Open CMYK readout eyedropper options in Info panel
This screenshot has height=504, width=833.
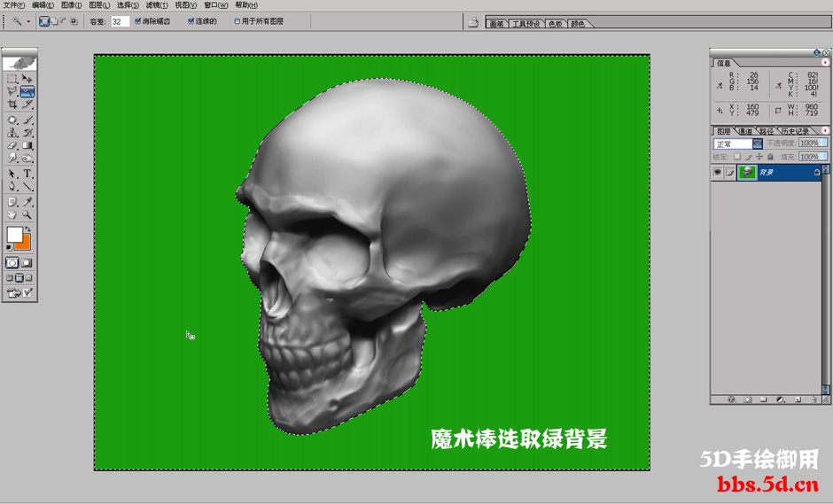click(x=778, y=85)
